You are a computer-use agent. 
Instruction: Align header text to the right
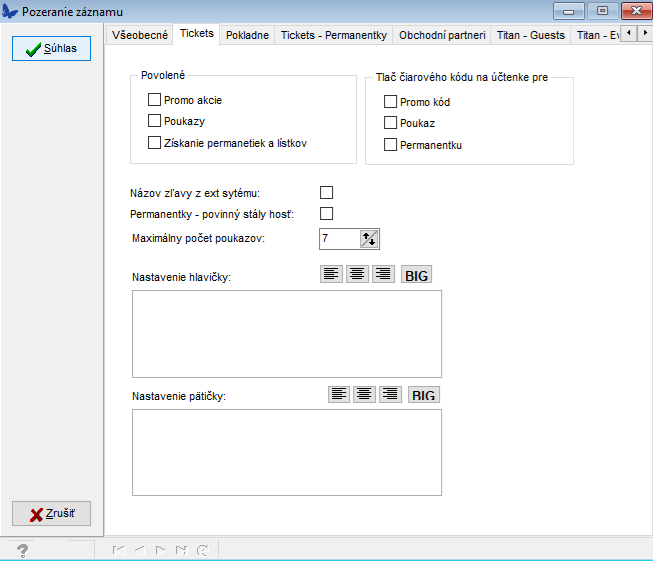[383, 275]
